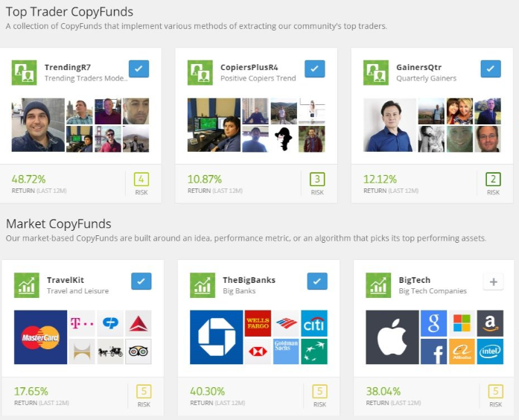Image resolution: width=519 pixels, height=420 pixels.
Task: Click the 40.30% return value
Action: (x=207, y=392)
